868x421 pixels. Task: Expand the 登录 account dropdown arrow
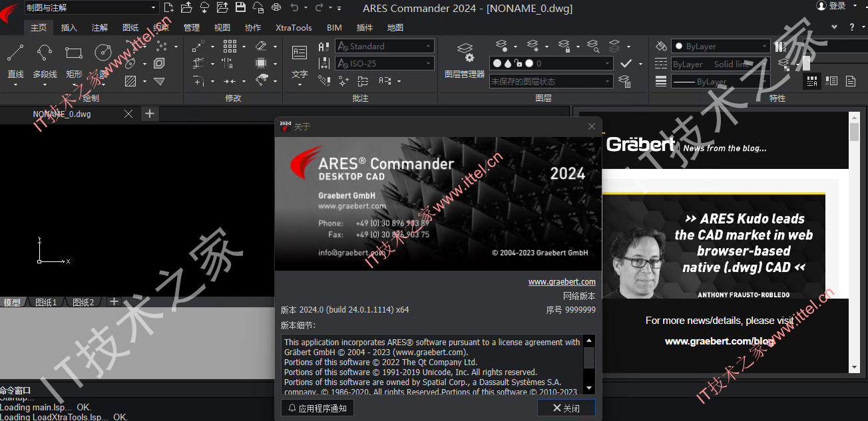pos(854,6)
